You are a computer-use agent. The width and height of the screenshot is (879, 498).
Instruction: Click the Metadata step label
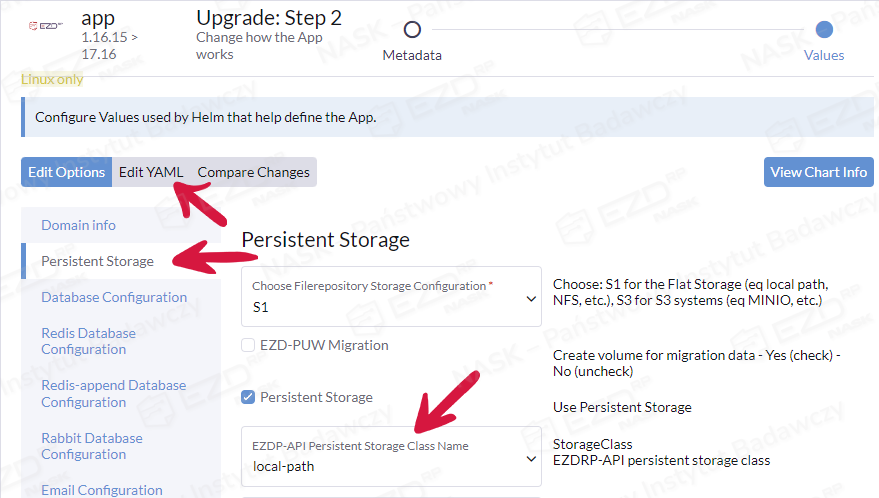[x=412, y=55]
